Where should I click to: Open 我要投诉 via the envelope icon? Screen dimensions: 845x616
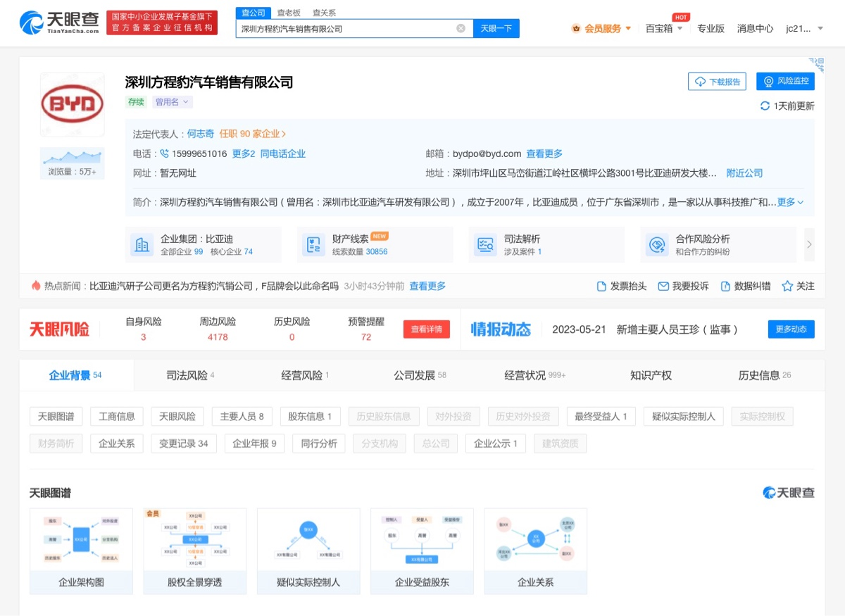(x=663, y=286)
